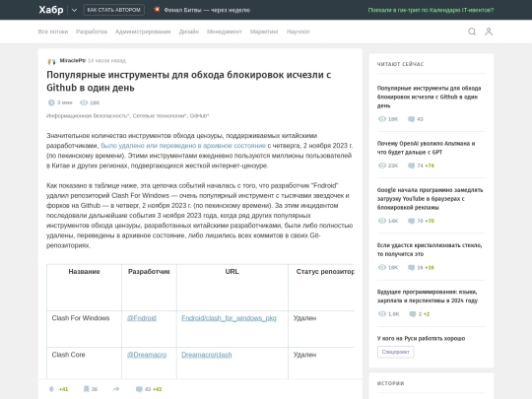
Task: Click the КАК СТАТЬ АВТОРОМ button
Action: [113, 10]
